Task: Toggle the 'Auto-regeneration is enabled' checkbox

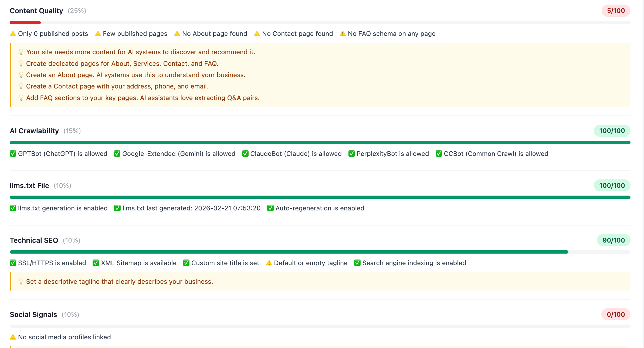Action: click(x=270, y=208)
